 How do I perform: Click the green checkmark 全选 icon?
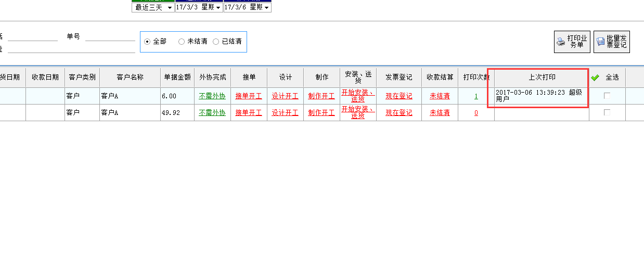595,77
